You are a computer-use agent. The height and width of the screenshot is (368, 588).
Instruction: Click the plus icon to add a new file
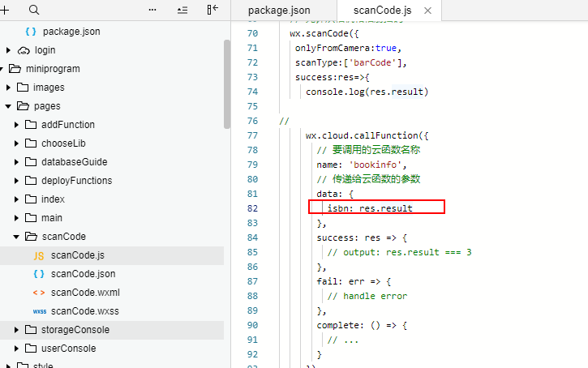[4, 10]
